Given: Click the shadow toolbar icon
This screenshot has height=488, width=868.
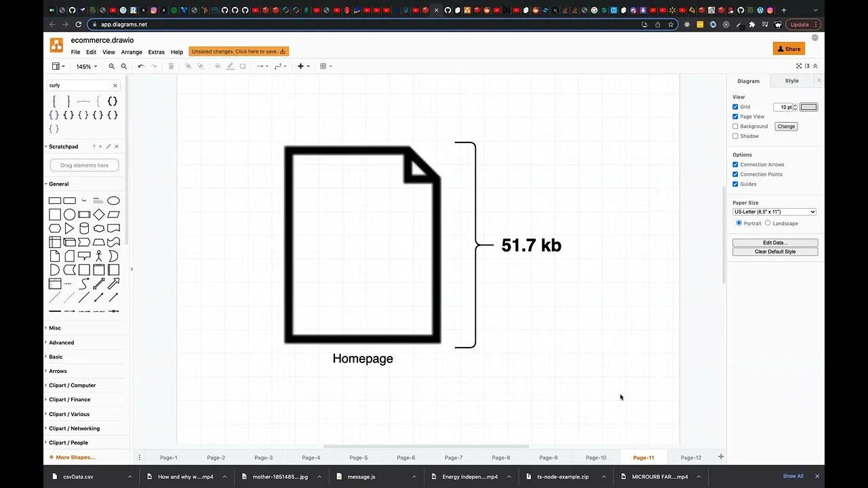Looking at the screenshot, I should (x=243, y=66).
